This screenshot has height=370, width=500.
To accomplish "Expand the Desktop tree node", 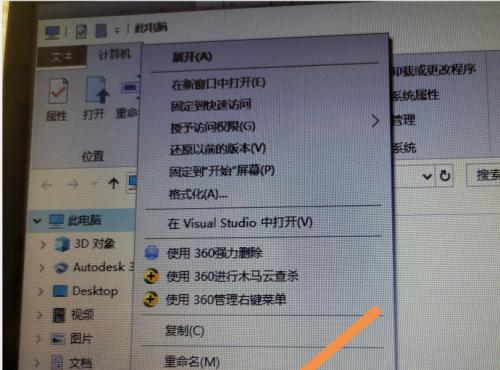I will coord(41,292).
